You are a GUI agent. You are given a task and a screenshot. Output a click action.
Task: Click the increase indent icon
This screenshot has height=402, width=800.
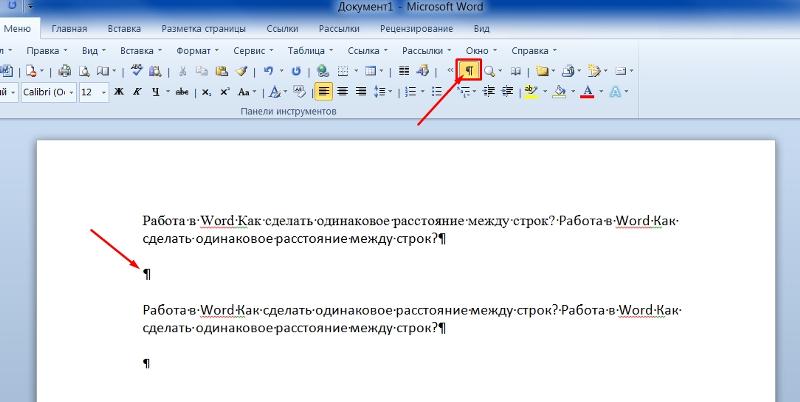tap(507, 92)
